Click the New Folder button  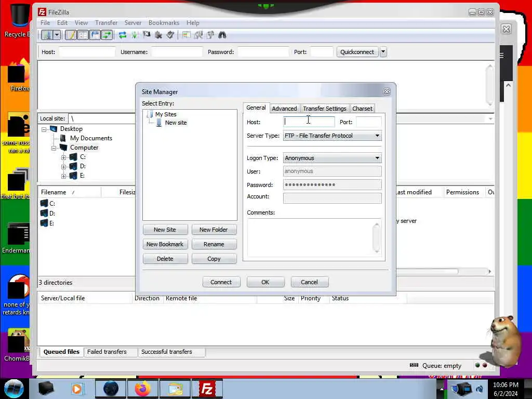[214, 230]
